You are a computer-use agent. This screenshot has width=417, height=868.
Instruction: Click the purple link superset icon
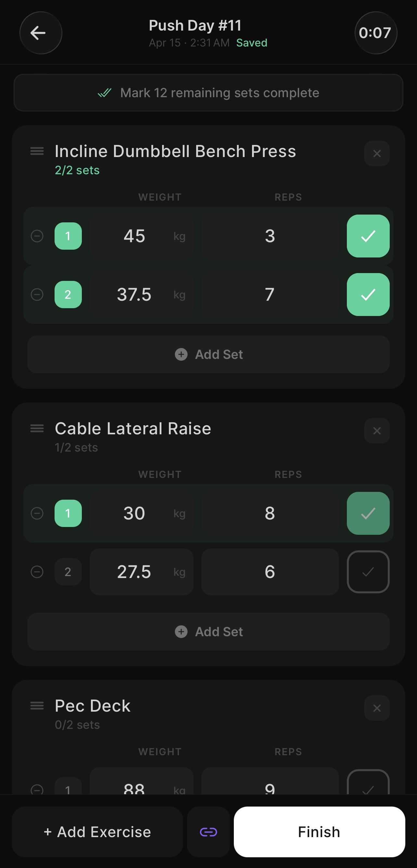click(x=208, y=832)
